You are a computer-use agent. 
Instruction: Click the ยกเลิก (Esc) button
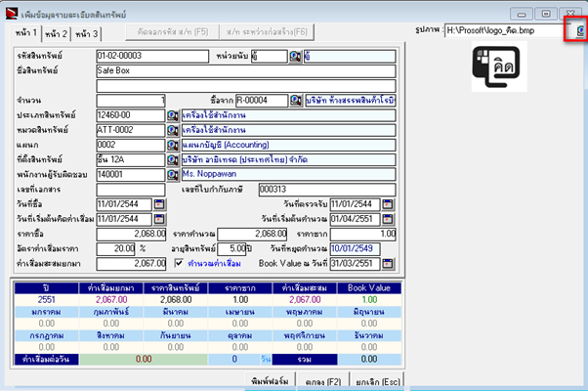tap(378, 381)
